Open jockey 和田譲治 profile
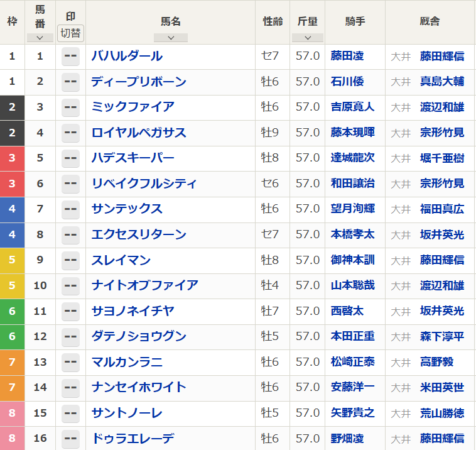Viewport: 476px width, 450px height. [x=353, y=184]
